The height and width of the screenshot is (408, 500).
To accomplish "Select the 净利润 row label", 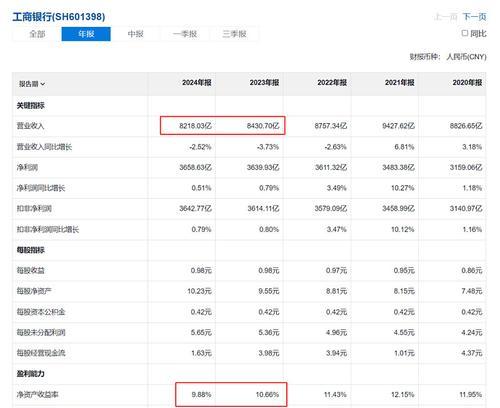I will [x=27, y=167].
